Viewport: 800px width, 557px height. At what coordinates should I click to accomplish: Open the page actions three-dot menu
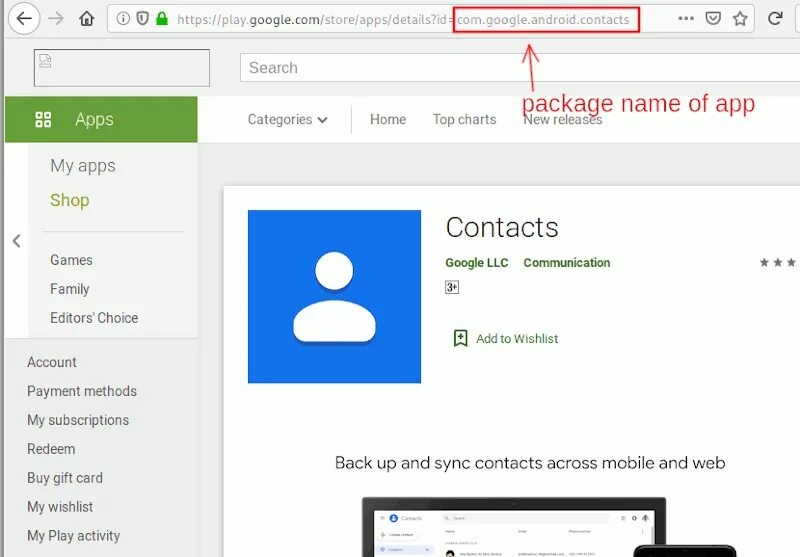click(x=686, y=19)
